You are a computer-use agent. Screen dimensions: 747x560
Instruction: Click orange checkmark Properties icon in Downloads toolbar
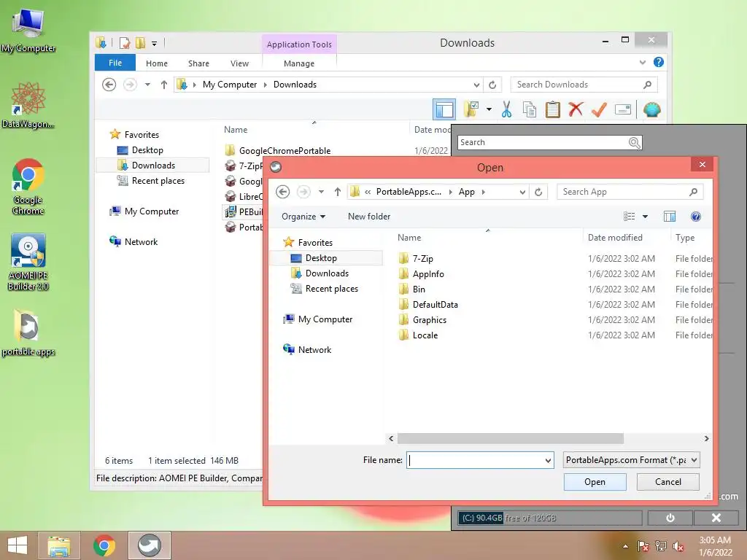599,109
